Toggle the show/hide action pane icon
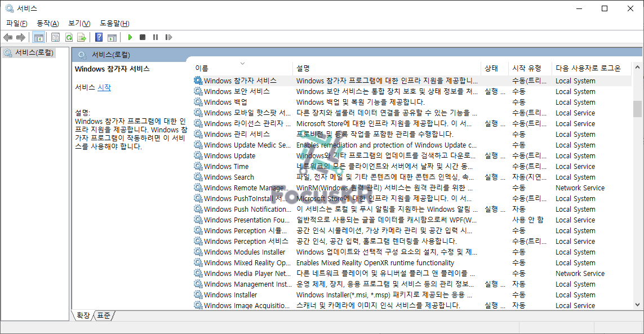644x334 pixels. pyautogui.click(x=112, y=37)
